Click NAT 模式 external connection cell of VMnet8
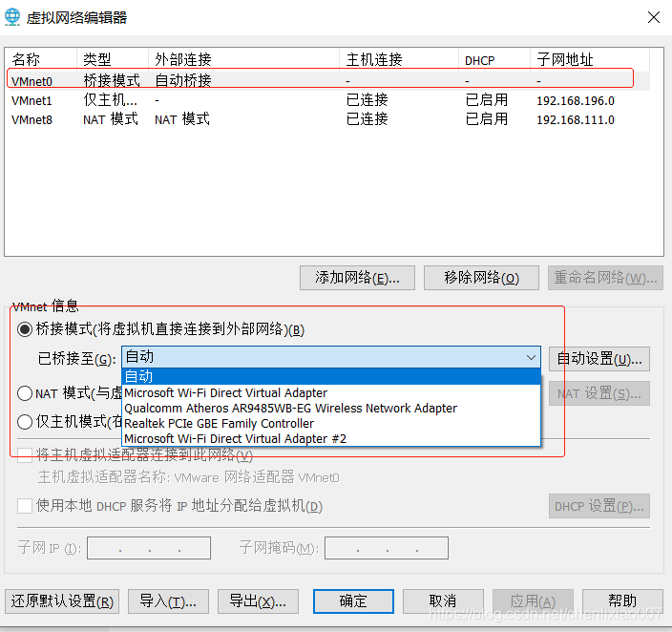Screen dimensions: 672x632 (x=182, y=119)
